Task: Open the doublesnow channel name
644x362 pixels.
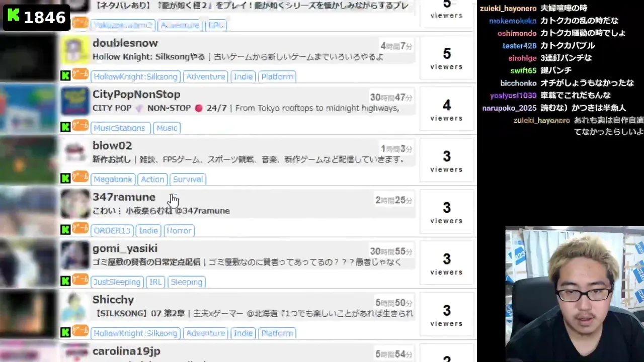Action: click(125, 43)
